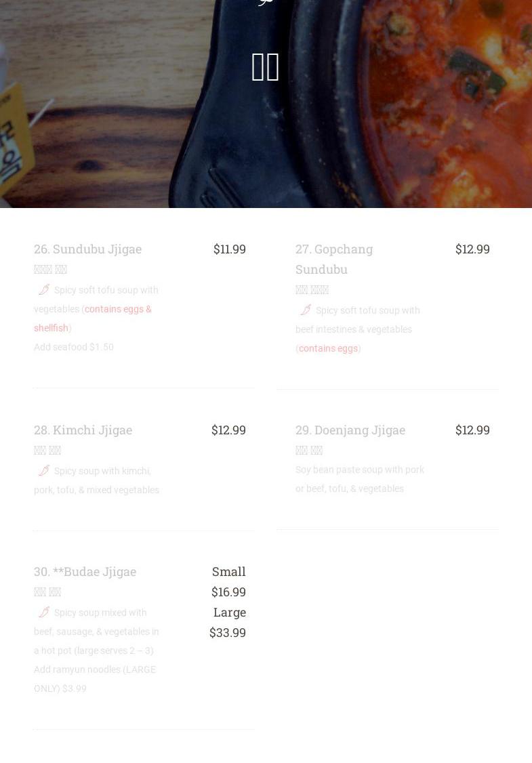This screenshot has width=532, height=763.
Task: Click the white hero title characters on banner
Action: (x=265, y=67)
